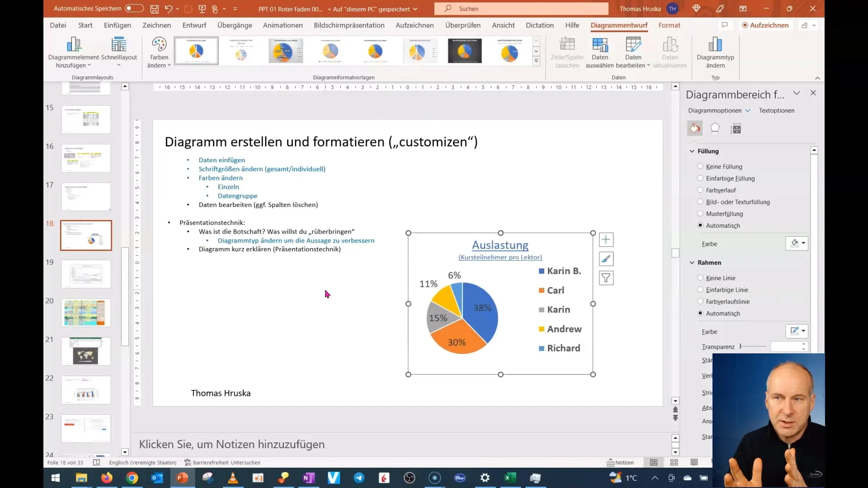The height and width of the screenshot is (488, 868).
Task: Select Automatisch radio button under Rahmen
Action: 700,313
